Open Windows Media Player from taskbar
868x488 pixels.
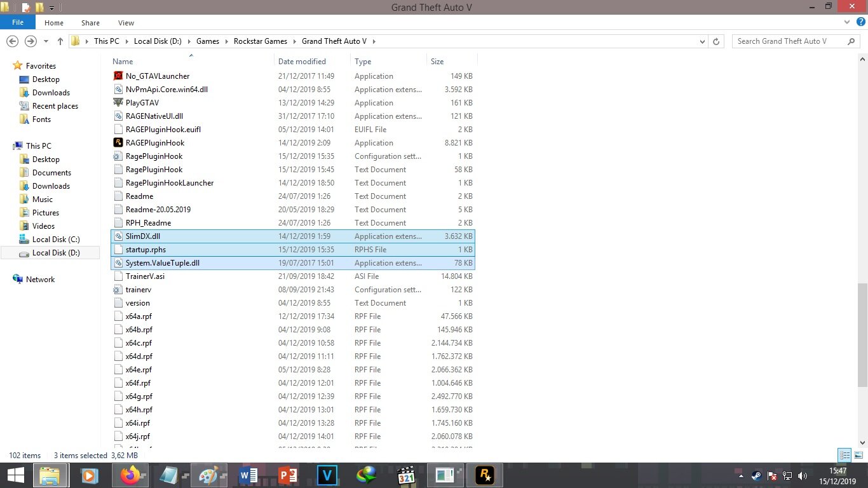(x=90, y=475)
